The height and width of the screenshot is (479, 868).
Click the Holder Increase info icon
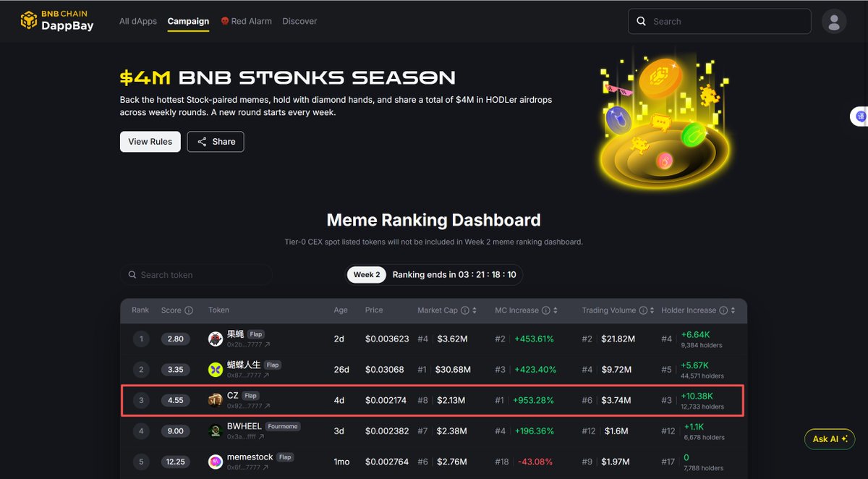[723, 310]
